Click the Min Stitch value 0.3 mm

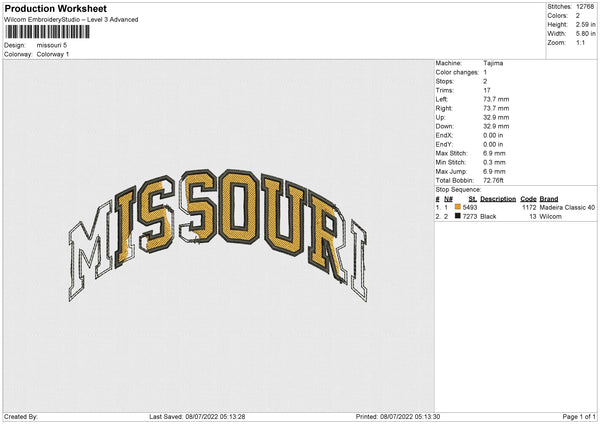[x=494, y=163]
